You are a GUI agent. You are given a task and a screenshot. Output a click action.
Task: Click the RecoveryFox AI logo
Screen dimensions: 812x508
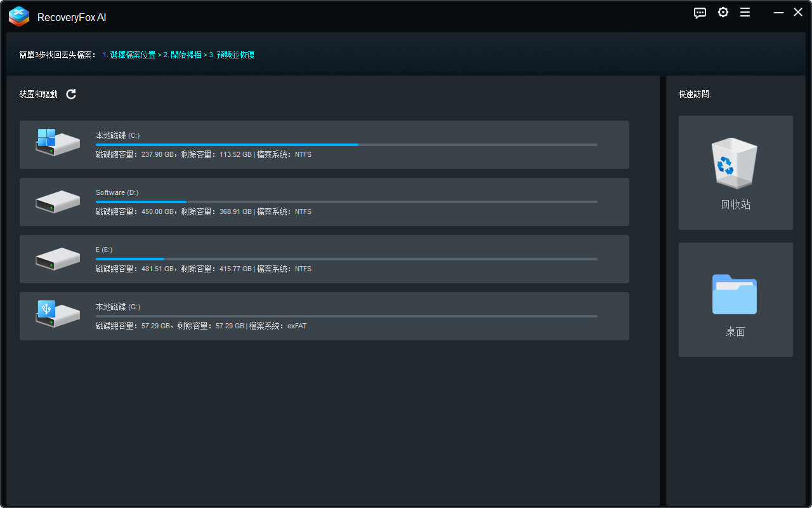click(19, 17)
